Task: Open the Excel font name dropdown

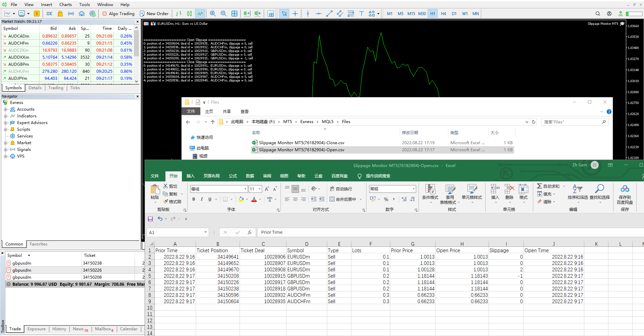Action: (245, 189)
